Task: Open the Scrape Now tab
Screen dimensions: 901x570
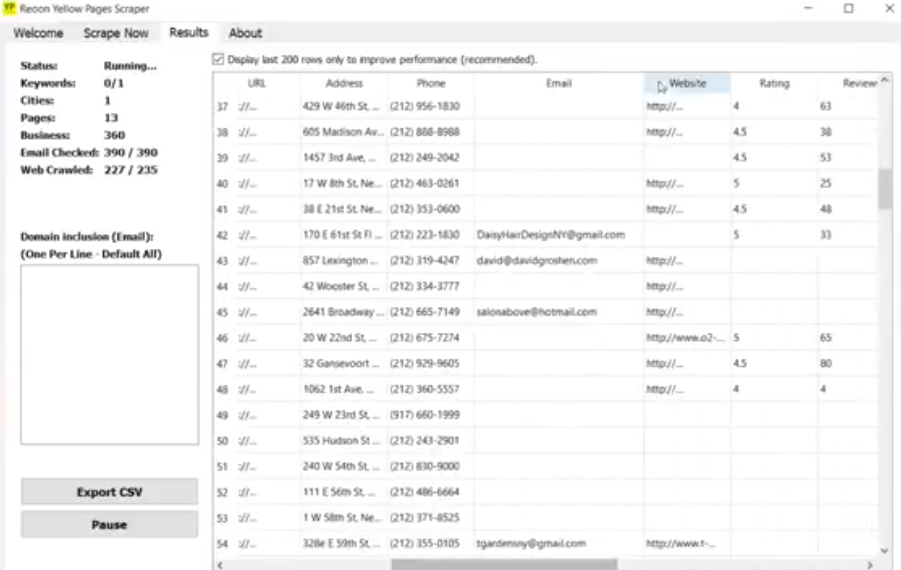Action: click(116, 33)
